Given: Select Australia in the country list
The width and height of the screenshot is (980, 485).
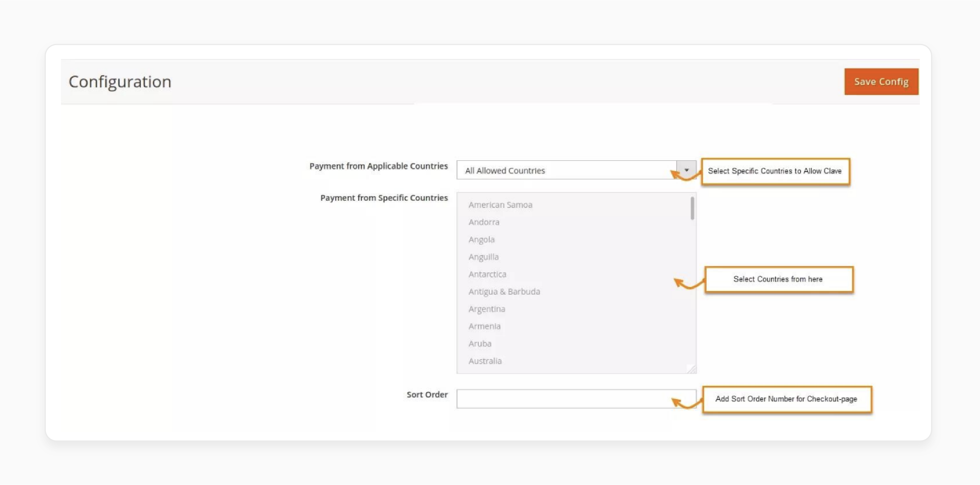Looking at the screenshot, I should click(x=485, y=361).
